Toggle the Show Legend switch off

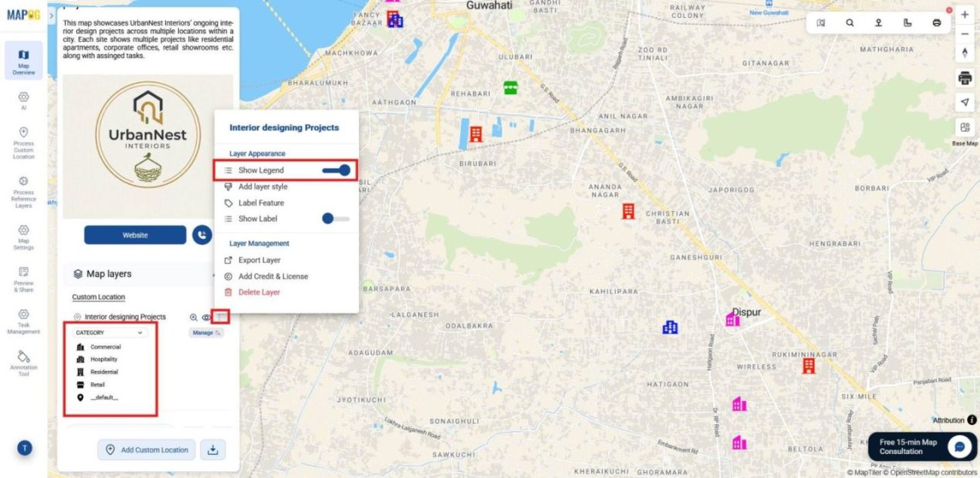click(336, 170)
